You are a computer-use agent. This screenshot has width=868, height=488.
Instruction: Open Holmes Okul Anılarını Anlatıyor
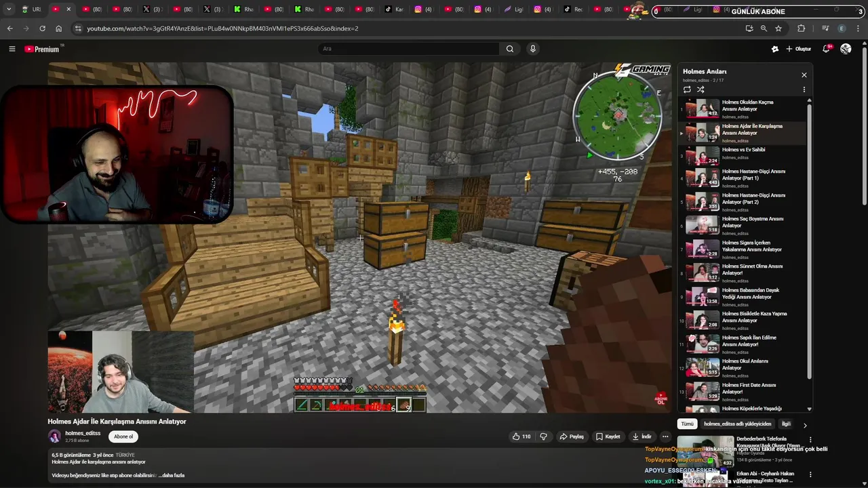pos(743,368)
